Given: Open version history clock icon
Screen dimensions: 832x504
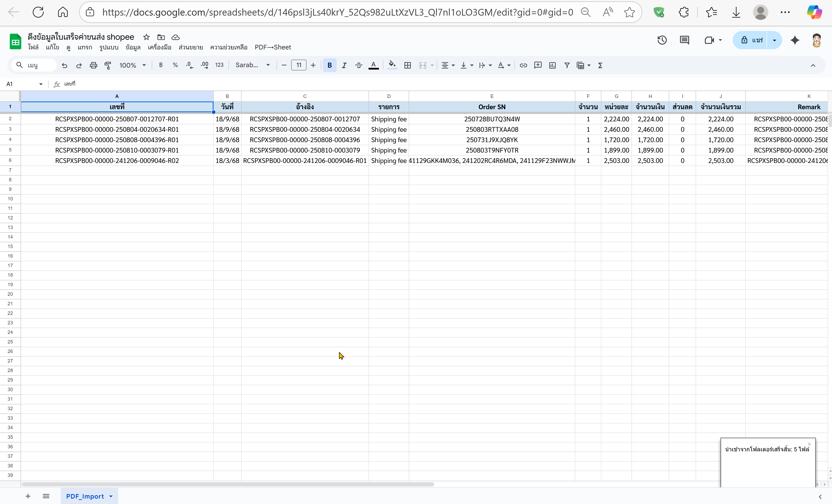Looking at the screenshot, I should coord(662,41).
